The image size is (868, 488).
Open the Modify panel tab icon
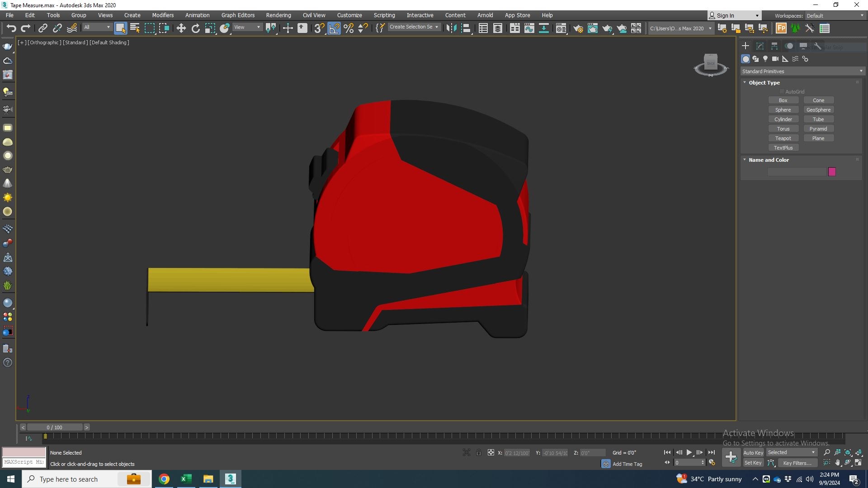(x=760, y=46)
